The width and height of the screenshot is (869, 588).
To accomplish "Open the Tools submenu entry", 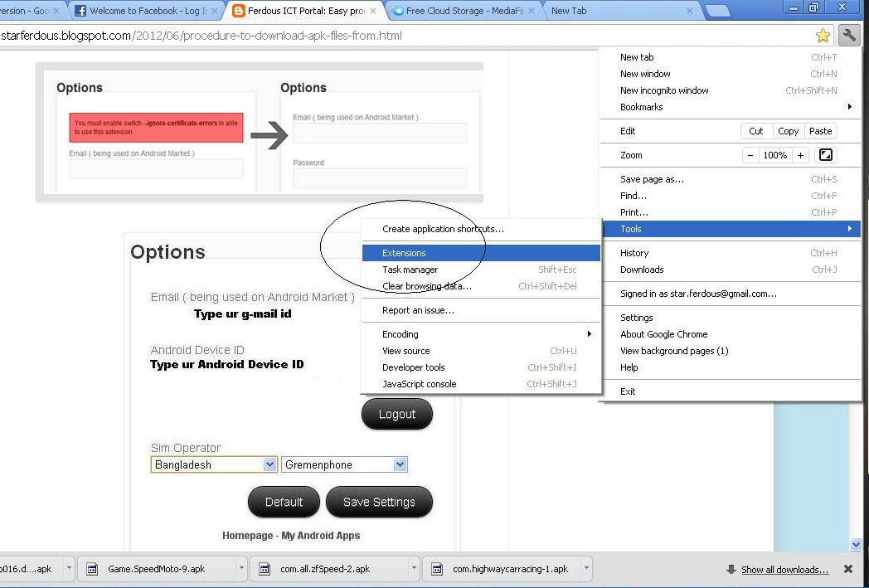I will tap(731, 229).
